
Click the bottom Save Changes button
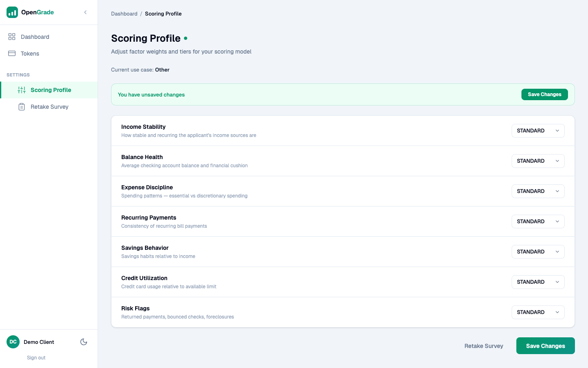point(545,346)
